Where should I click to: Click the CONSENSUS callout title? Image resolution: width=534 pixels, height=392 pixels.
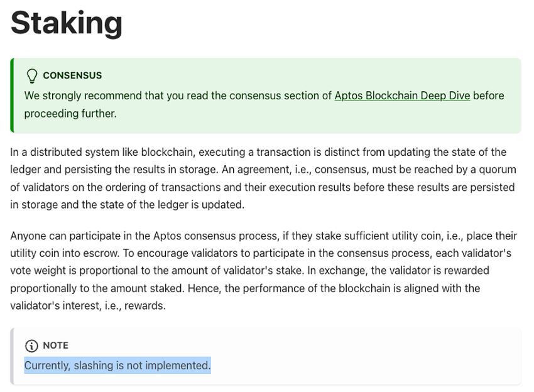coord(72,75)
